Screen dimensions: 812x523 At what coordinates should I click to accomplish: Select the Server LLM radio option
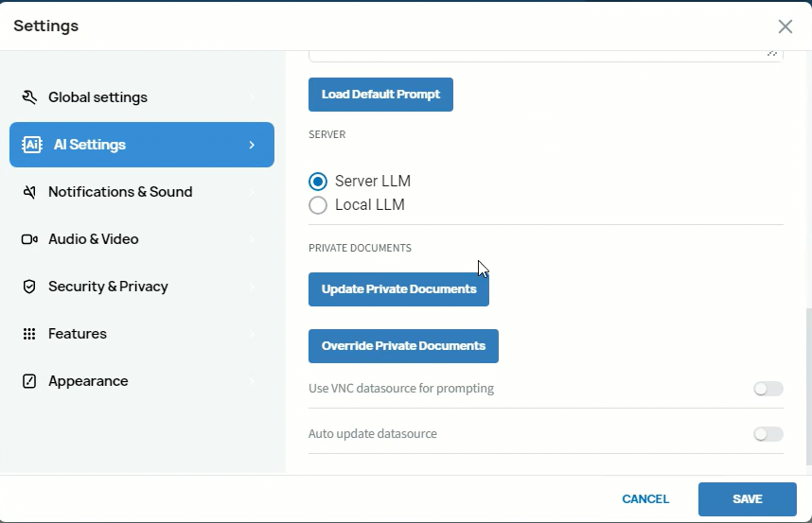(318, 182)
